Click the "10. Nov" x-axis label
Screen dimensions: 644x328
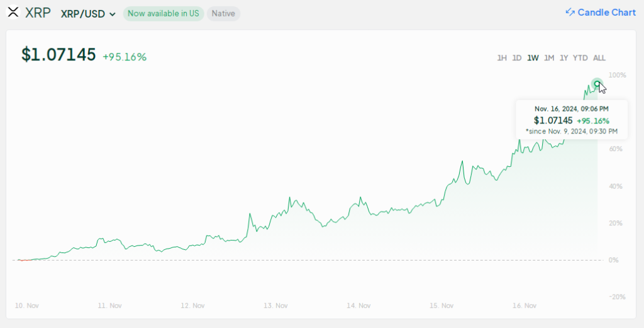coord(27,305)
